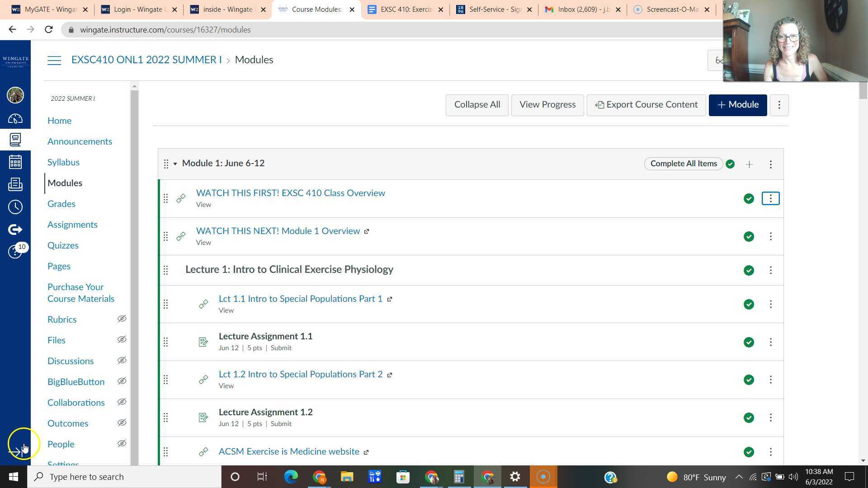Click the assignment icon beside Lecture Assignment 1.1

pyautogui.click(x=203, y=342)
